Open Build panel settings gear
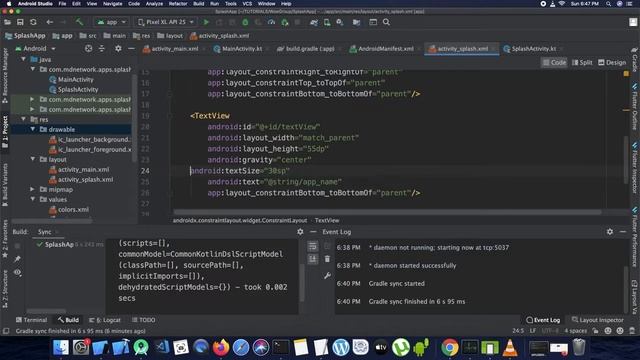The width and height of the screenshot is (640, 360). tap(300, 232)
